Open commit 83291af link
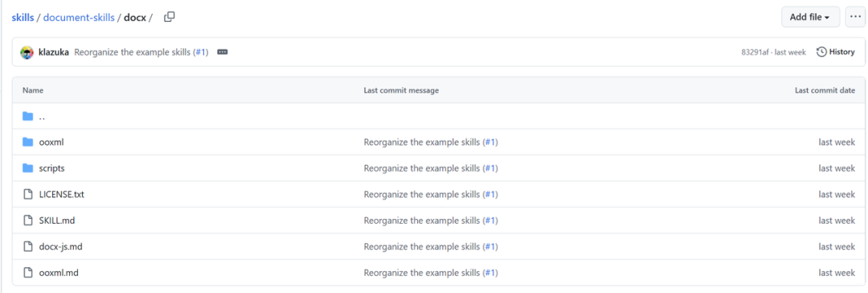Viewport: 868px width, 293px height. click(x=755, y=52)
